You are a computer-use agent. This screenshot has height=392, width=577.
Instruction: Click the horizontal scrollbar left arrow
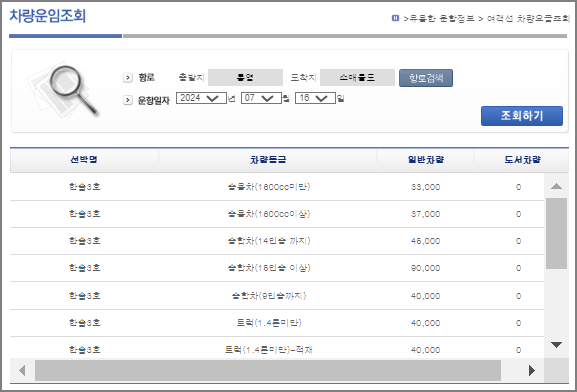click(x=22, y=370)
